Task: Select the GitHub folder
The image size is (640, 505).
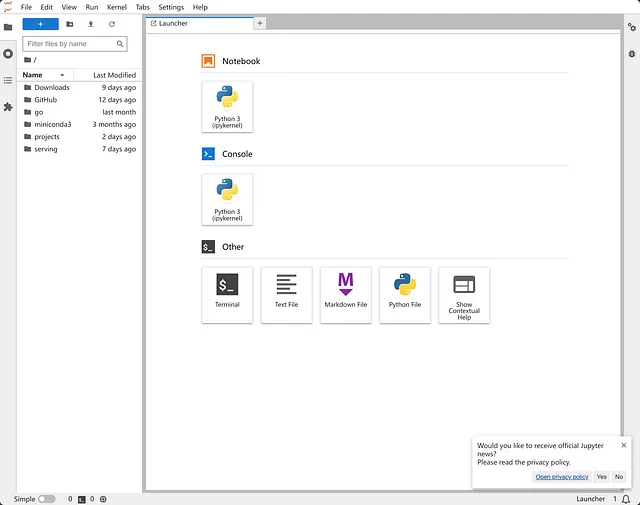Action: (80, 100)
